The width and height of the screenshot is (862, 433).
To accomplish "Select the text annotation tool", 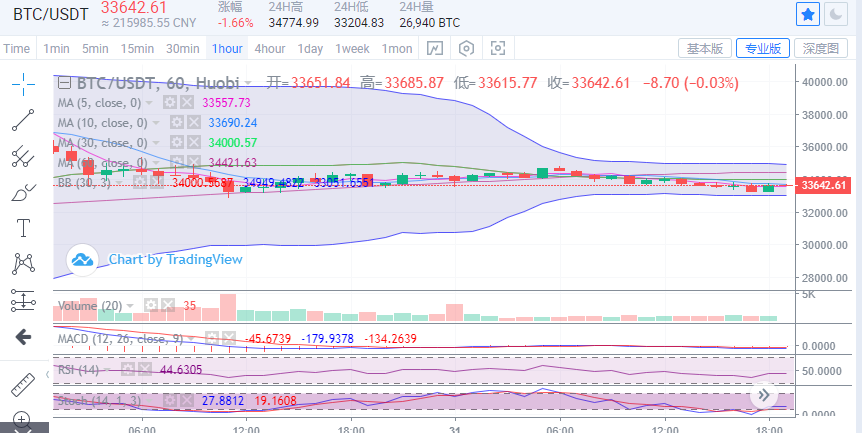I will [x=23, y=227].
